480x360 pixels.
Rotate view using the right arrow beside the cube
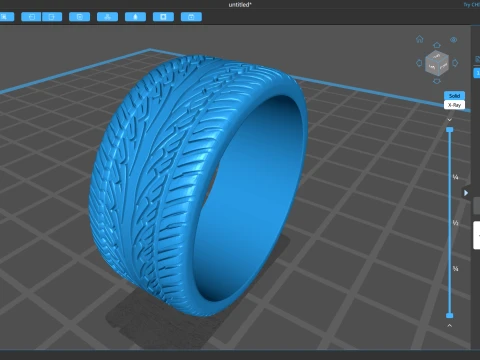tap(455, 63)
